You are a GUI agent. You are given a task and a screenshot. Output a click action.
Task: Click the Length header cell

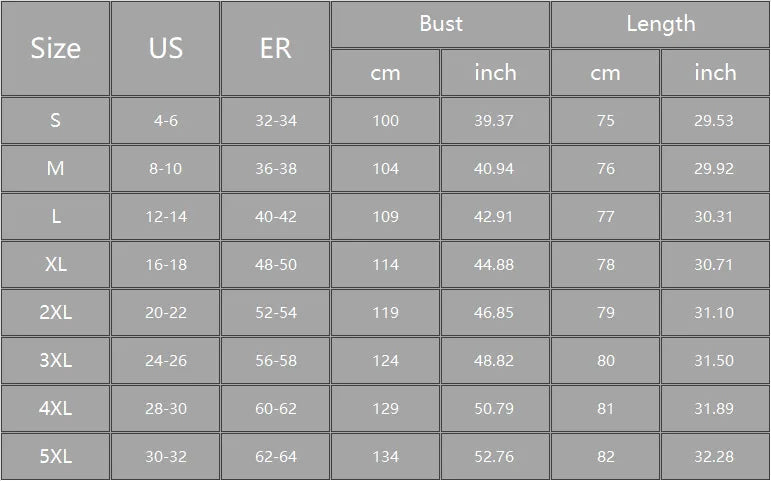pyautogui.click(x=660, y=24)
